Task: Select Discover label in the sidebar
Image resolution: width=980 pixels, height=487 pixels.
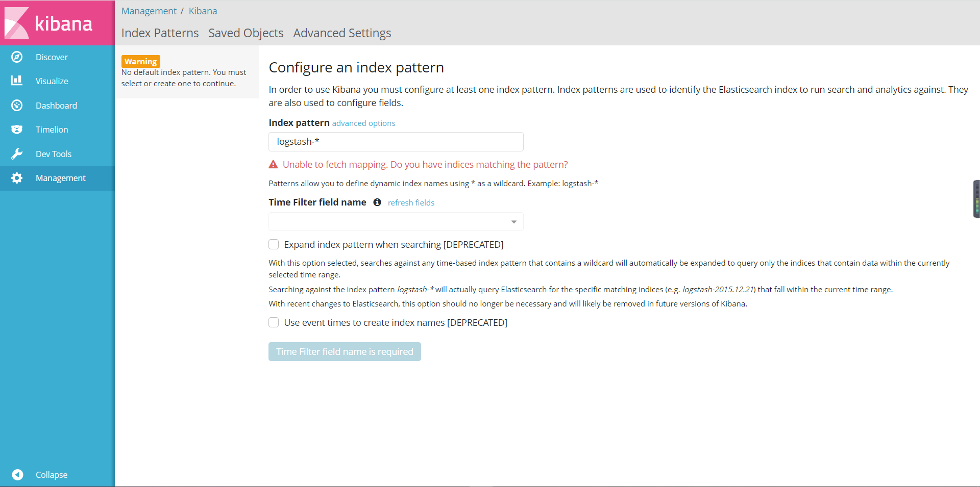Action: click(x=52, y=57)
